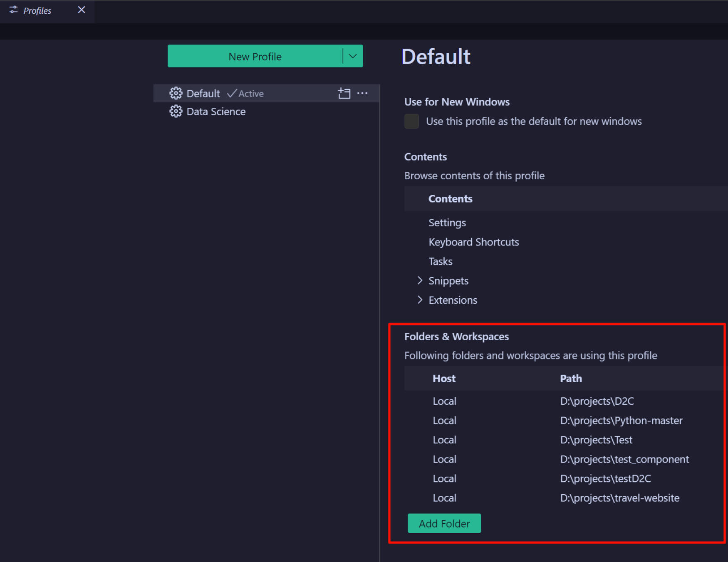Open Settings under profile Contents
Image resolution: width=728 pixels, height=562 pixels.
click(x=447, y=223)
